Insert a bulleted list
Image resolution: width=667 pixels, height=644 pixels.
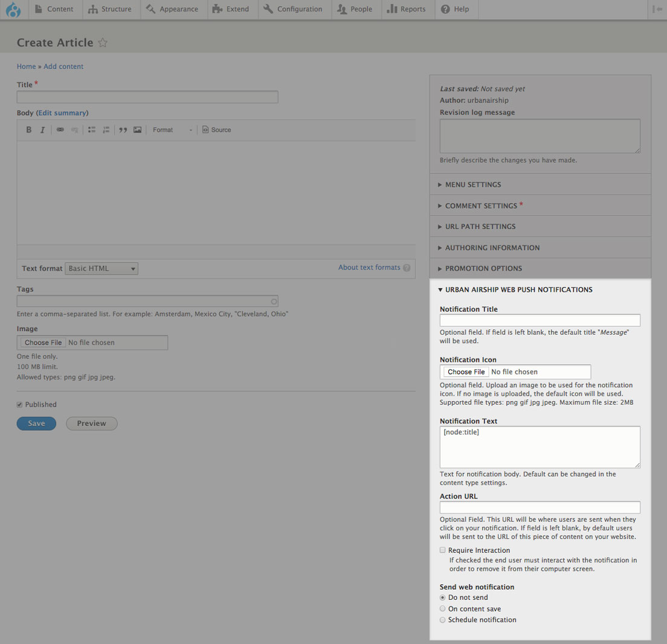91,130
